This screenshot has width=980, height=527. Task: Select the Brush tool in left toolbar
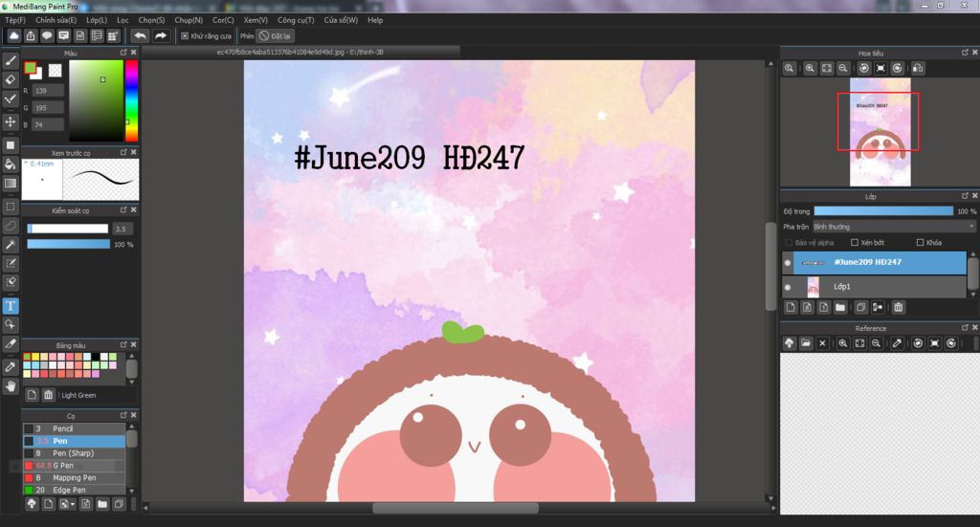(10, 61)
